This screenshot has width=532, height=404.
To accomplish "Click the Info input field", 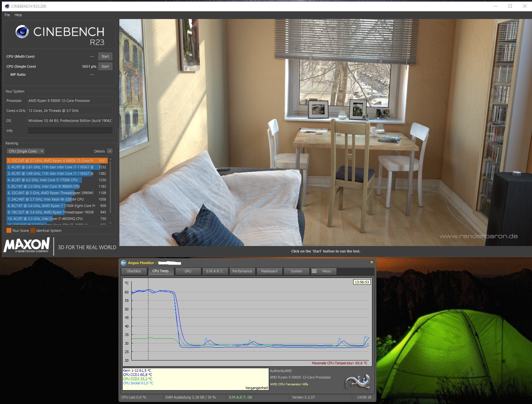I will point(70,131).
